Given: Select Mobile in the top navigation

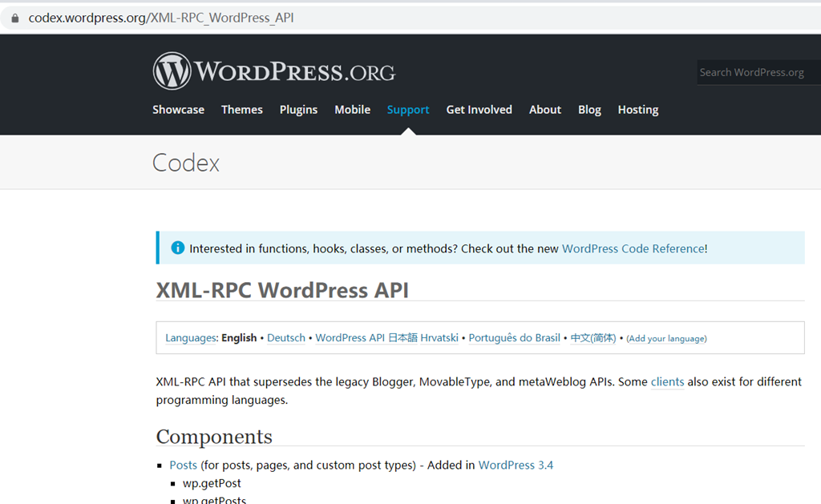Looking at the screenshot, I should (353, 110).
